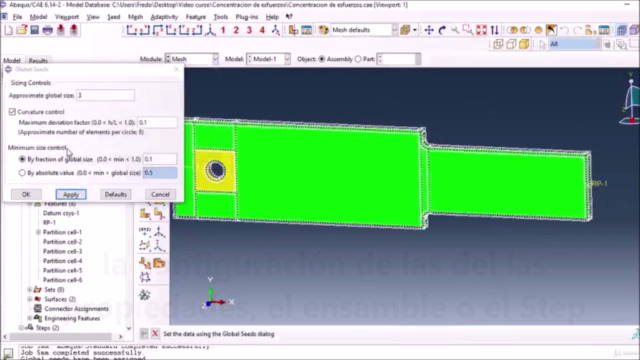Click the Auto-Fit View icon
This screenshot has height=360, width=640.
click(x=482, y=30)
